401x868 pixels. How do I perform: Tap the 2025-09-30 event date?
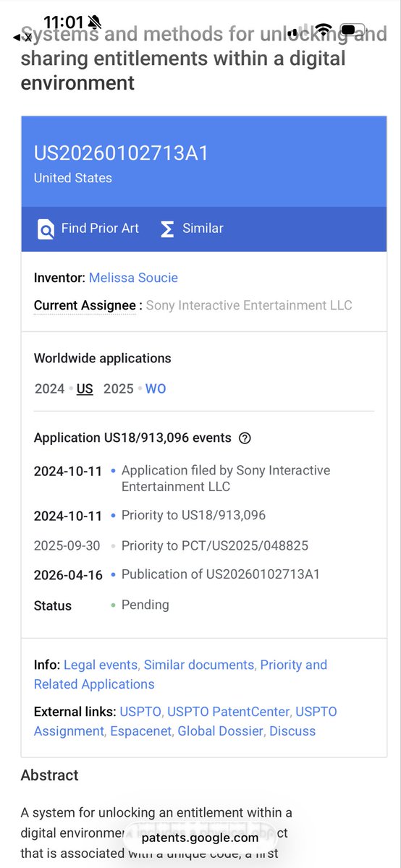pyautogui.click(x=68, y=546)
